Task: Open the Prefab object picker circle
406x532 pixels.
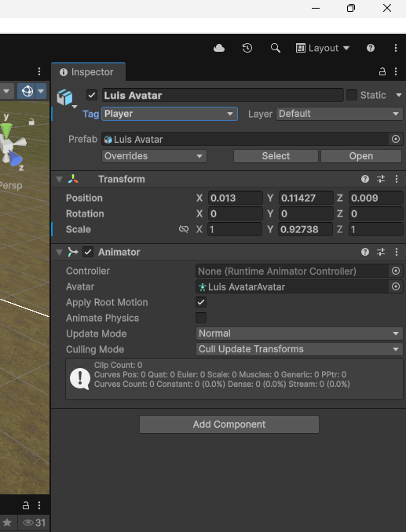Action: coord(396,139)
